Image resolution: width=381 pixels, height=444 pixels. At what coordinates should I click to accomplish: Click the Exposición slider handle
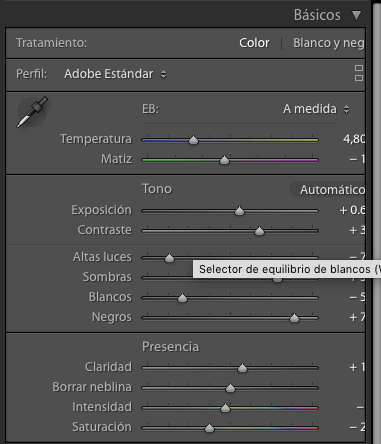click(x=239, y=211)
